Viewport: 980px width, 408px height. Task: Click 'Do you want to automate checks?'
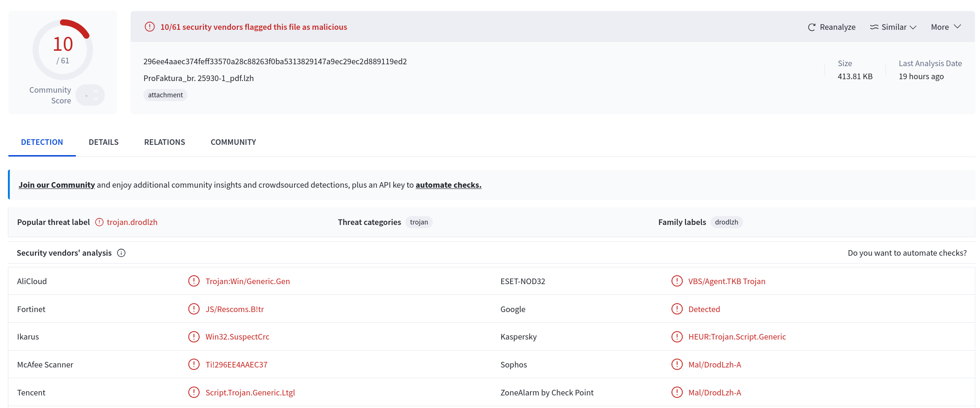click(907, 253)
